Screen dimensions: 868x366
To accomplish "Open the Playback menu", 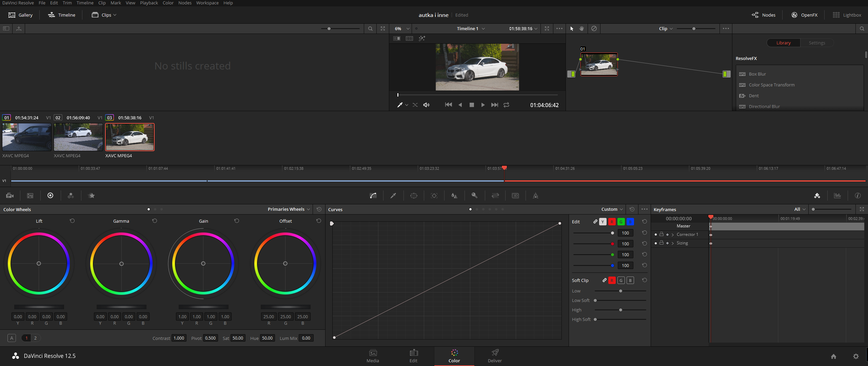I will tap(149, 3).
